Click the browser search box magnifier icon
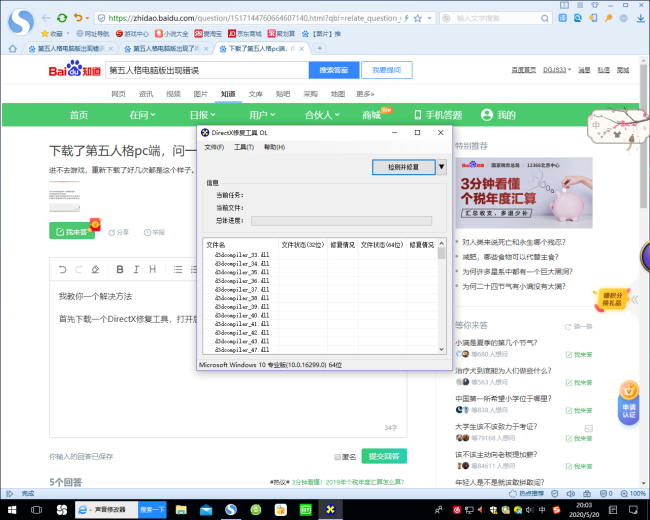 (545, 18)
